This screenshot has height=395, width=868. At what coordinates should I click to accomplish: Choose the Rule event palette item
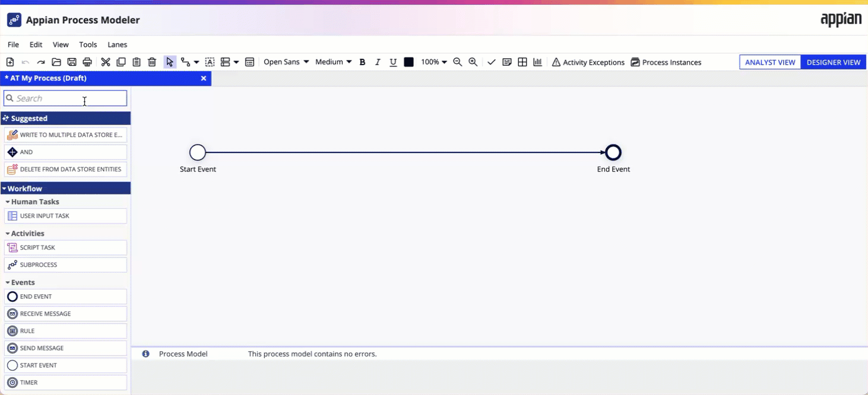point(65,331)
